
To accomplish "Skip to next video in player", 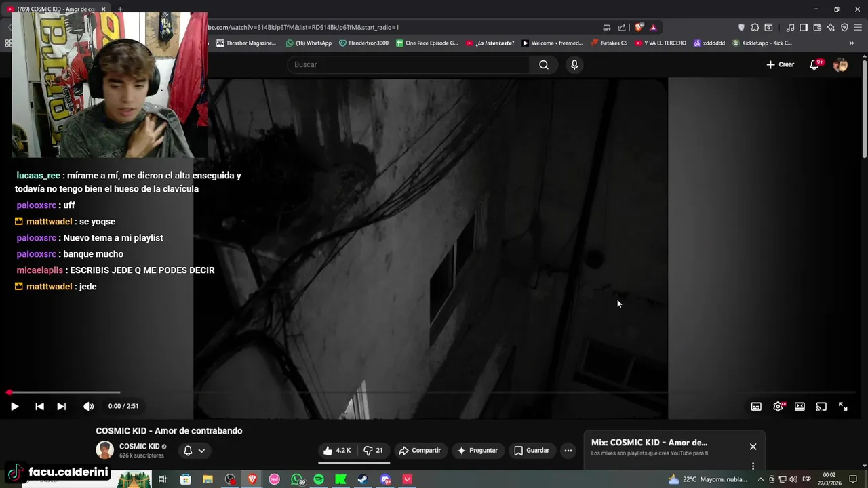I will click(x=61, y=407).
